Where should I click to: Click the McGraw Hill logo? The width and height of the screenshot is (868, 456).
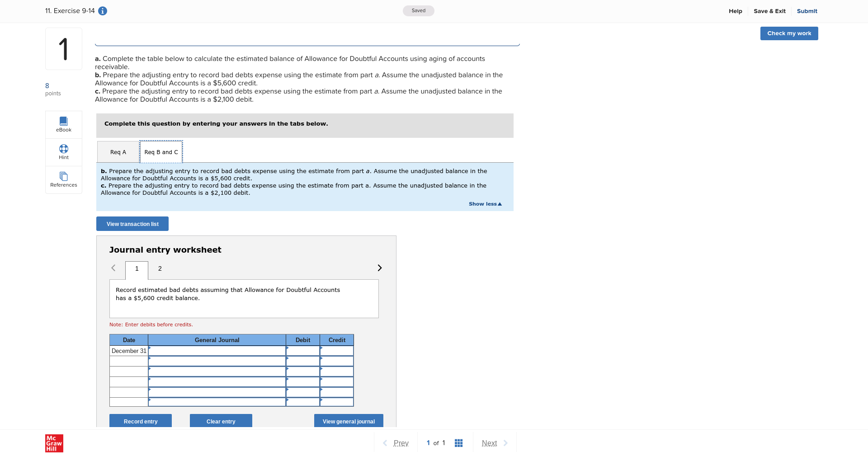tap(54, 443)
